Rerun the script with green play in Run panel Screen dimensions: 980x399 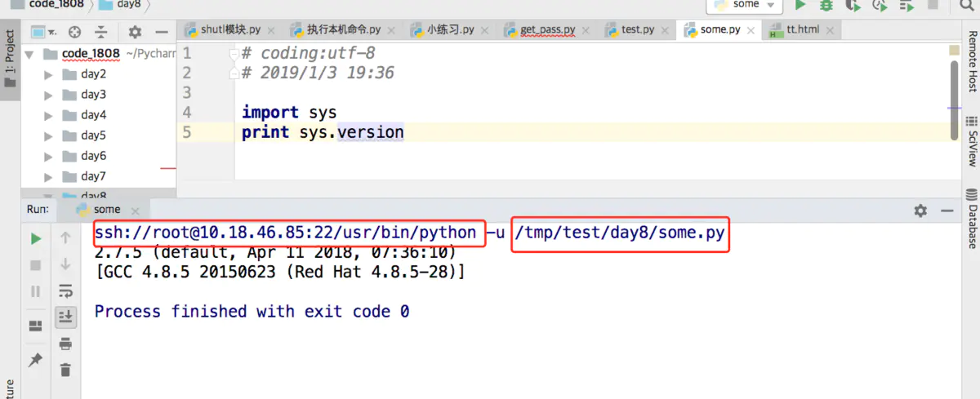point(35,239)
